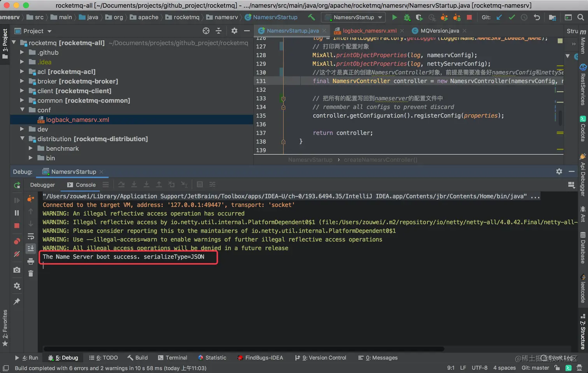Pause the program in the debug panel
The width and height of the screenshot is (588, 373).
tap(17, 213)
